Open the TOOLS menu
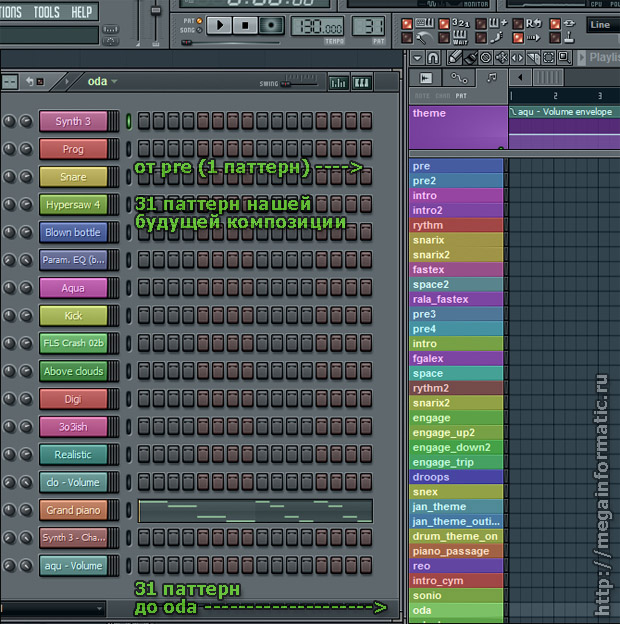This screenshot has width=620, height=624. click(47, 13)
